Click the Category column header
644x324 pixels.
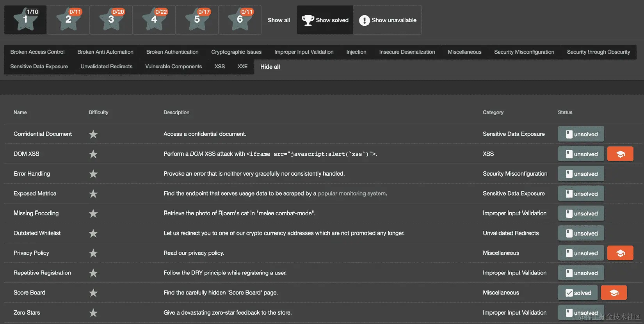coord(493,112)
